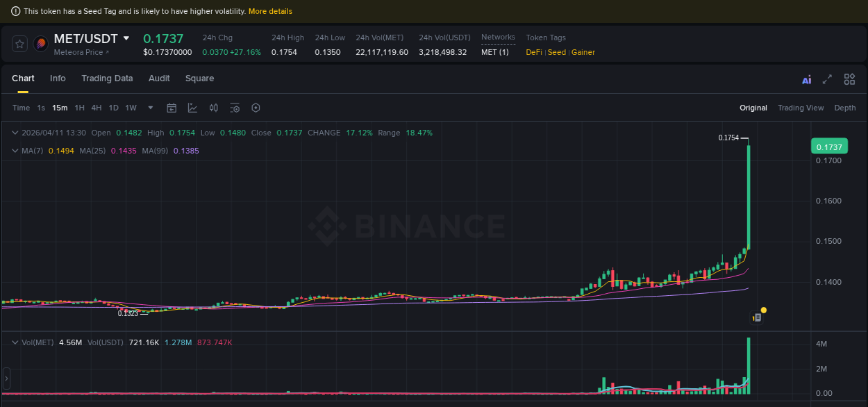Click the MA(99) value 0.1385

click(x=186, y=151)
